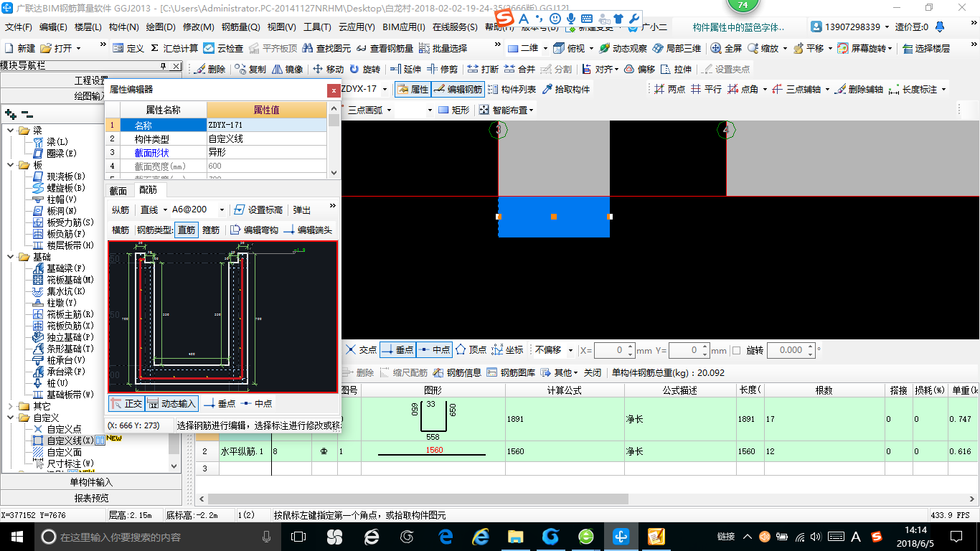Run the 云检查 cloud check tool
980x551 pixels.
click(223, 48)
